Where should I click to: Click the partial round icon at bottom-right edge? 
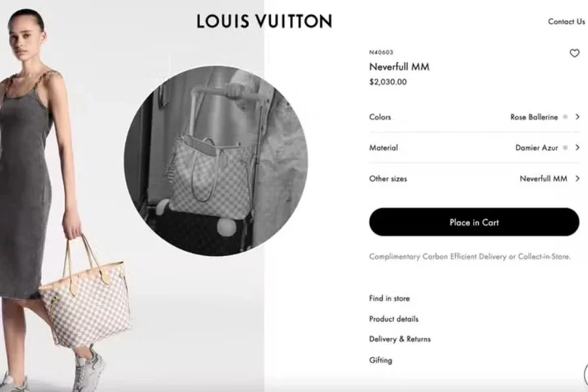[586, 374]
